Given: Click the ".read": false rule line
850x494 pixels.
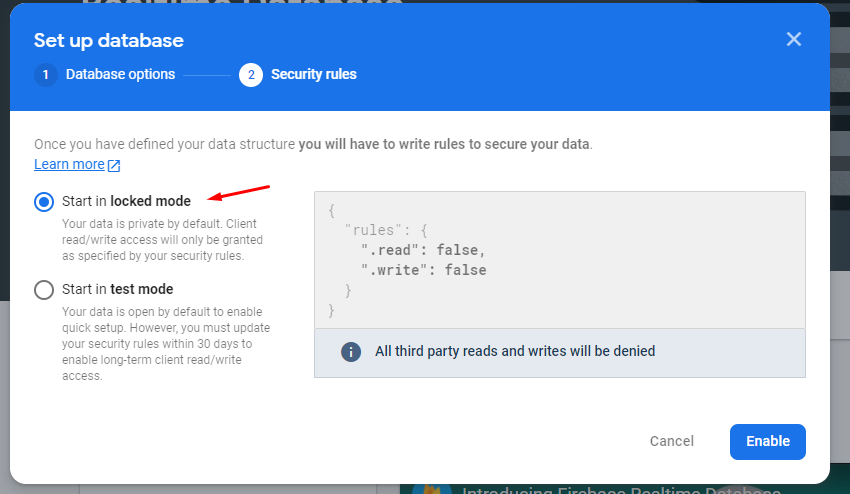Looking at the screenshot, I should [x=423, y=250].
